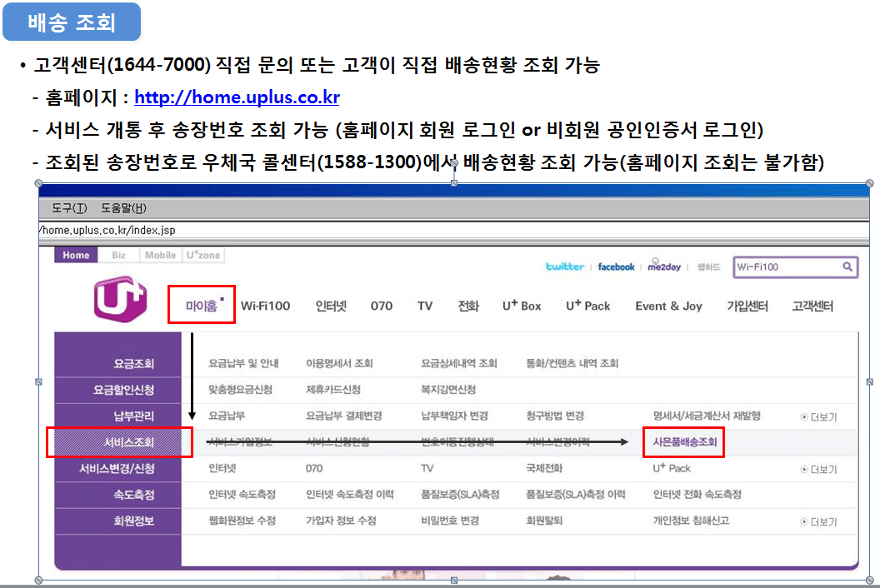The height and width of the screenshot is (588, 880).
Task: Click the search magnifier icon
Action: 847,267
